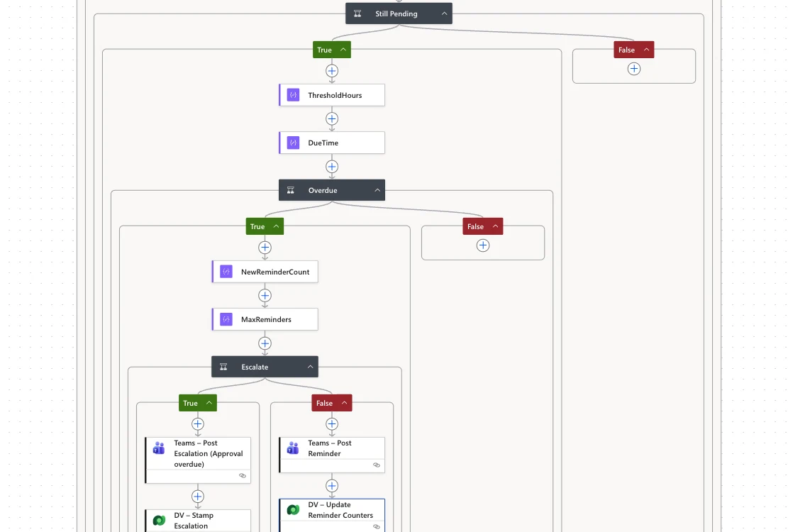The width and height of the screenshot is (788, 532).
Task: Click the DueTime variable icon
Action: click(x=293, y=143)
